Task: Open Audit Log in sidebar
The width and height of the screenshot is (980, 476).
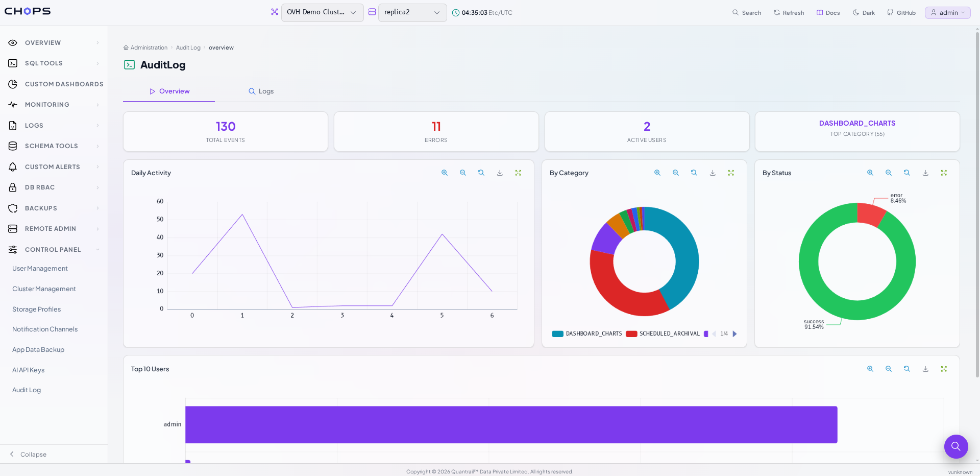Action: click(27, 390)
